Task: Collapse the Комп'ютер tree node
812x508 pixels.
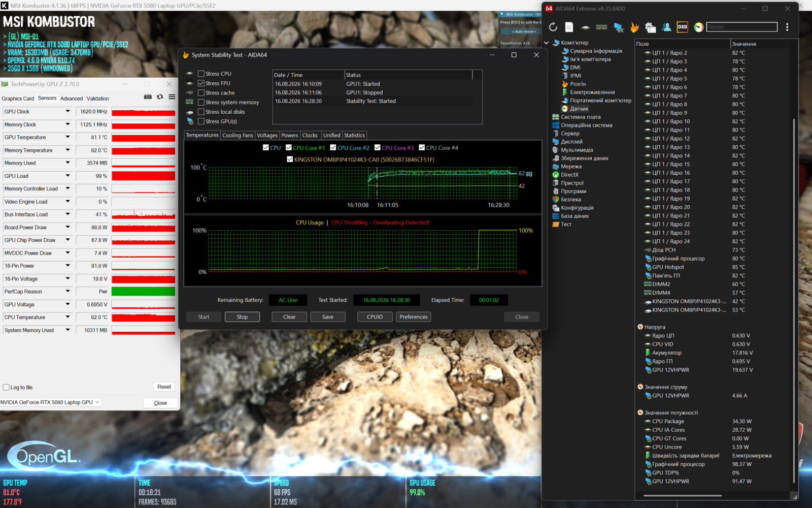Action: click(547, 43)
